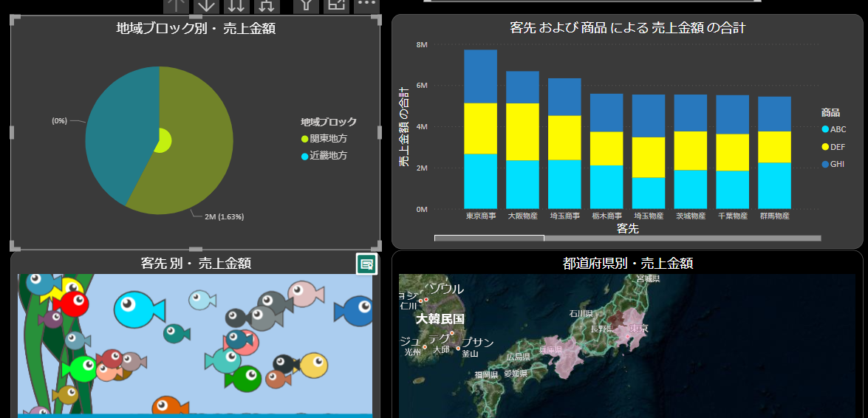The height and width of the screenshot is (418, 868).
Task: Select DEF in the 商品 legend
Action: (837, 147)
